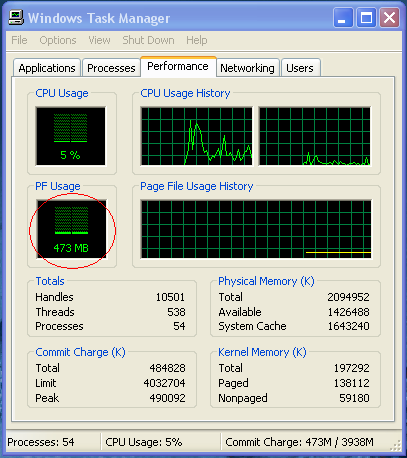Switch to the Users tab
This screenshot has height=458, width=407.
[x=300, y=68]
